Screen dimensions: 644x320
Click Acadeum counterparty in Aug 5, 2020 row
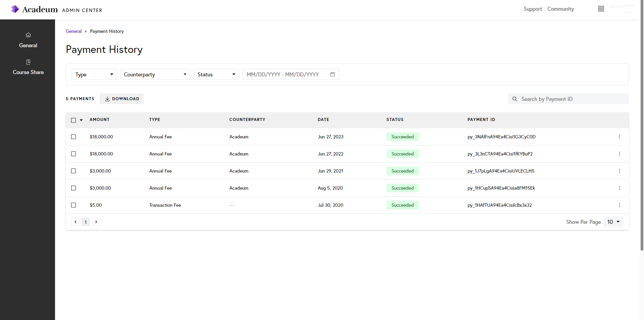239,188
